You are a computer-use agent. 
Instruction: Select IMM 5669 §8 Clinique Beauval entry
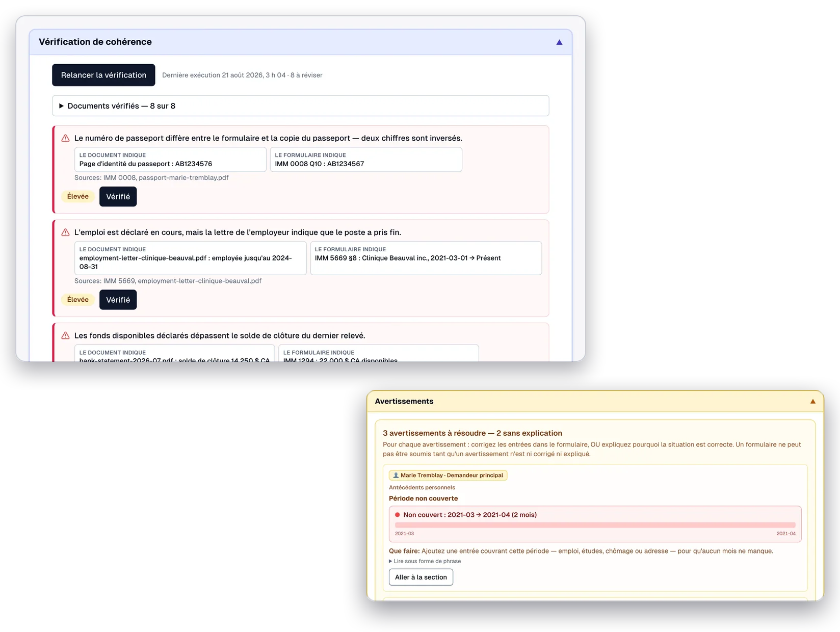pos(426,258)
